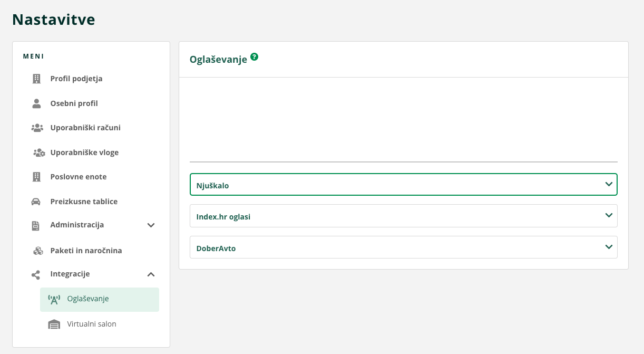644x354 pixels.
Task: Expand the DoberAvto section chevron
Action: point(609,246)
